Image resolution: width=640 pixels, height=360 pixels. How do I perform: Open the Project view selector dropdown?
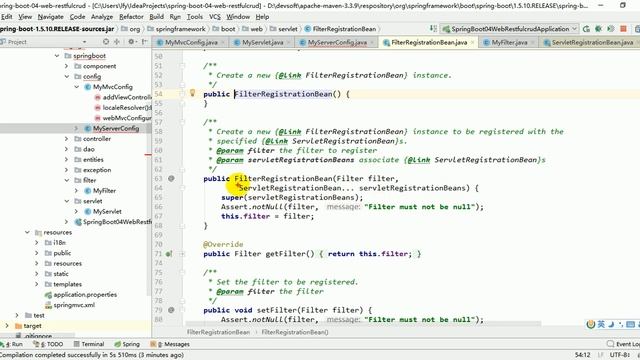tap(84, 42)
